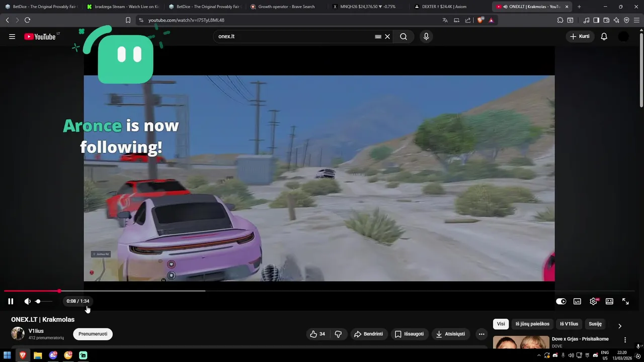Viewport: 644px width, 362px height.
Task: Open browser extensions puzzle icon
Action: point(560,20)
